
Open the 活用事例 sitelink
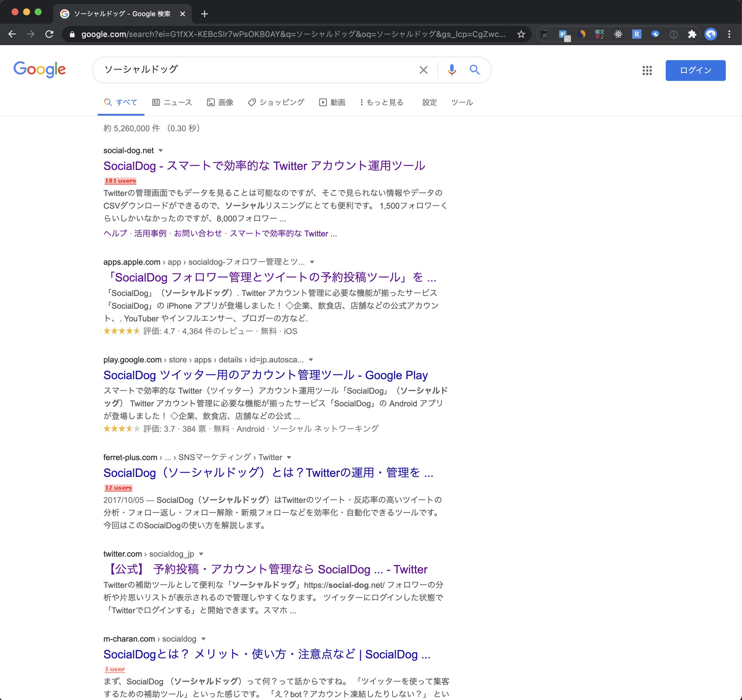coord(150,234)
